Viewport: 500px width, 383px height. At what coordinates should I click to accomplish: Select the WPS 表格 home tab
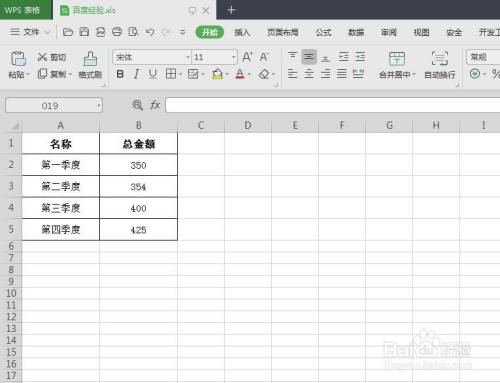26,10
